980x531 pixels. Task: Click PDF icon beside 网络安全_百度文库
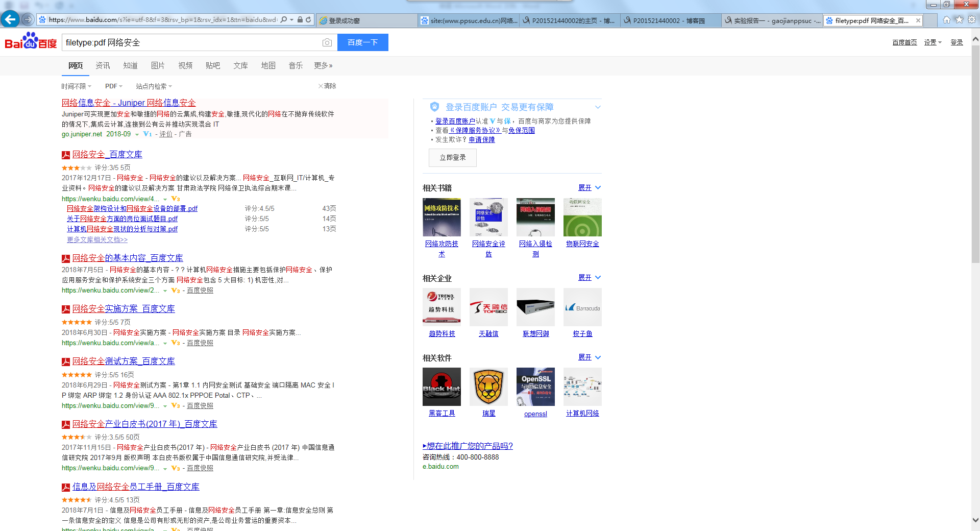[66, 155]
